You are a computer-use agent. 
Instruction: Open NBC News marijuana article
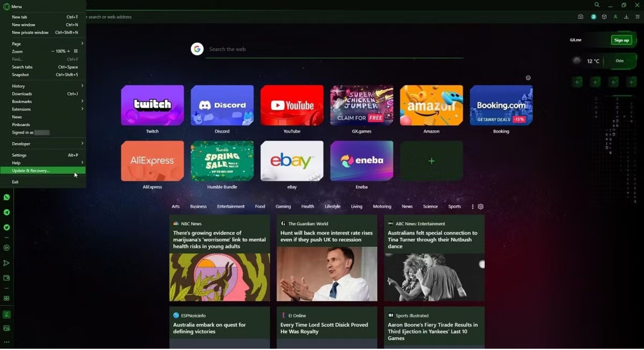point(220,258)
